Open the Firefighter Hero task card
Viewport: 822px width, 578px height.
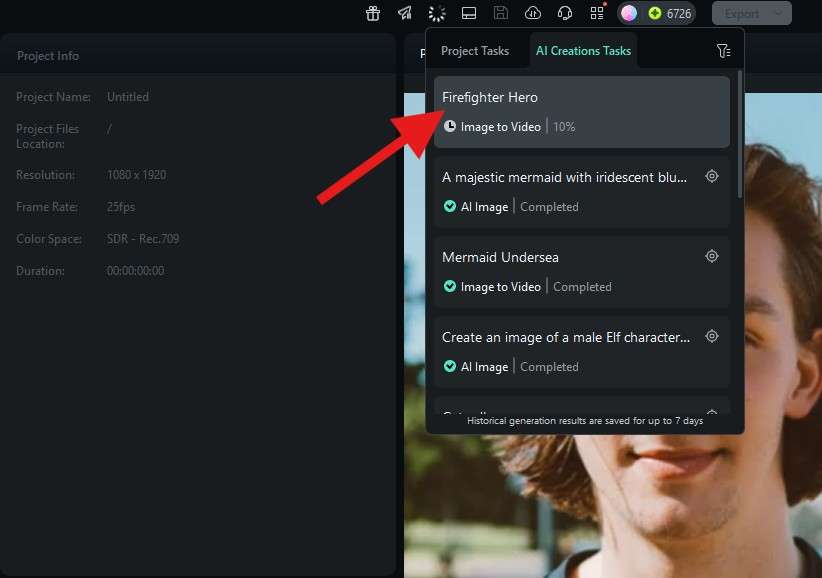pyautogui.click(x=582, y=112)
